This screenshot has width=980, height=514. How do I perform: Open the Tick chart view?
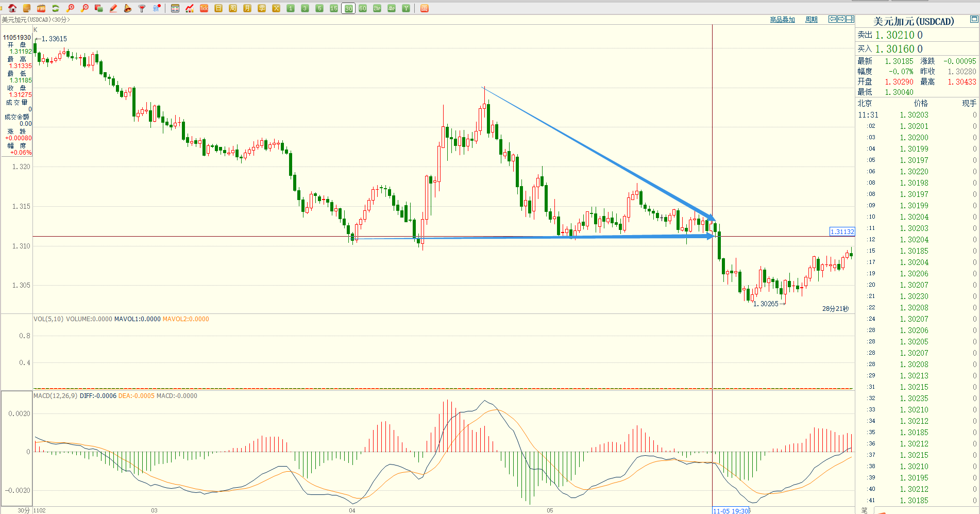(x=204, y=8)
